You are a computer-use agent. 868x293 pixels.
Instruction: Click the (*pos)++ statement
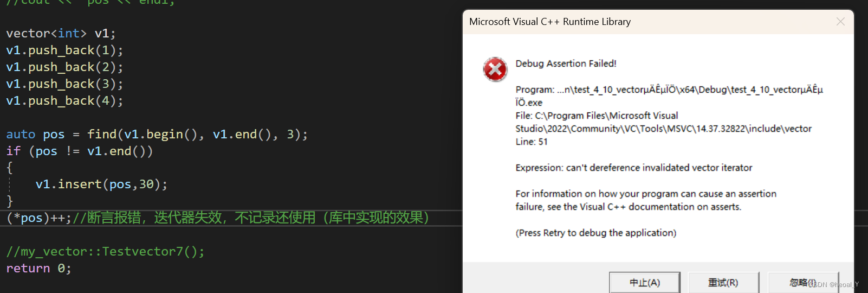pyautogui.click(x=38, y=218)
